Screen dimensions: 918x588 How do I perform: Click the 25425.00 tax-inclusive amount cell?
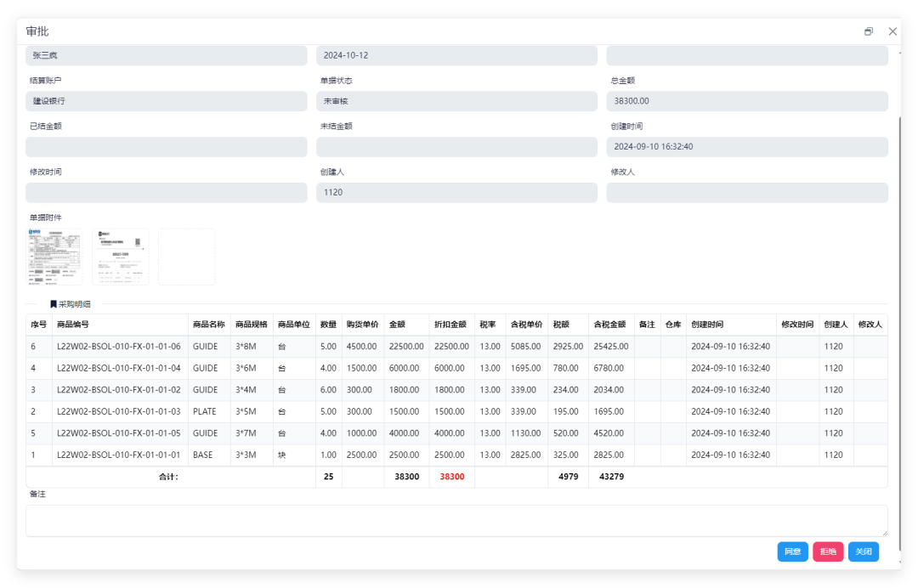click(x=610, y=347)
